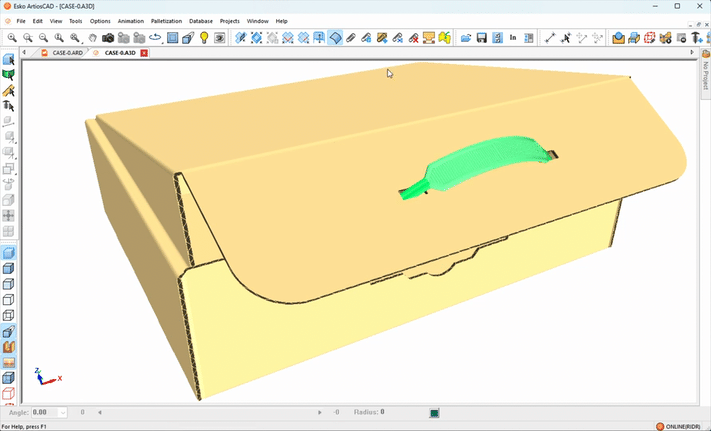This screenshot has height=431, width=711.
Task: Click the paper clip icon in toolbar
Action: 351,38
